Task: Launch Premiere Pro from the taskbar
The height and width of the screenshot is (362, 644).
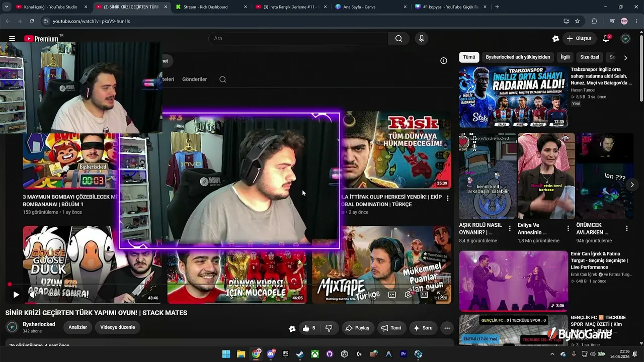Action: [x=403, y=354]
